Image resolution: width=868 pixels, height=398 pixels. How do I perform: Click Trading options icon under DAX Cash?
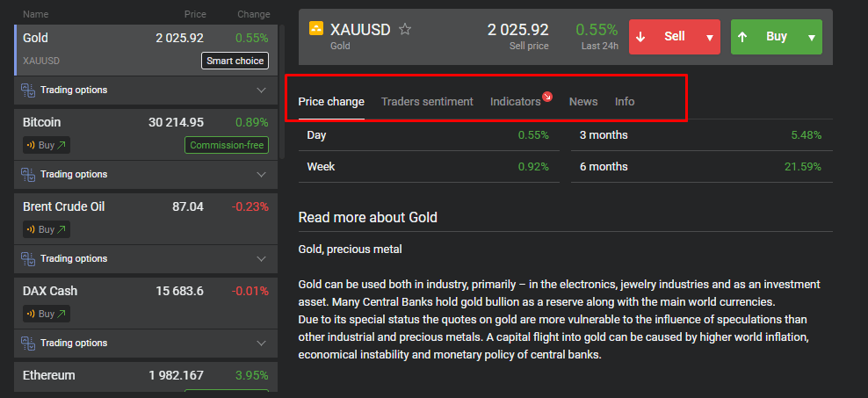(28, 344)
